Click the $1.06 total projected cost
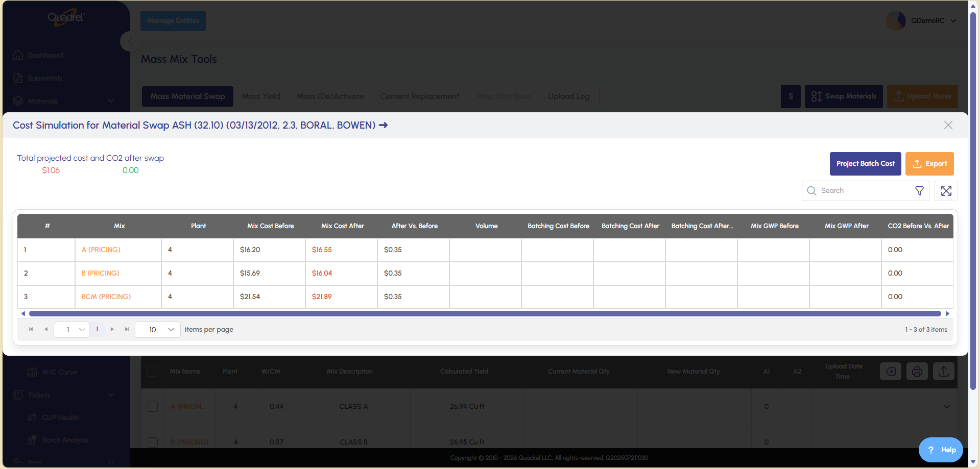Screen dimensions: 980x469 tap(51, 170)
